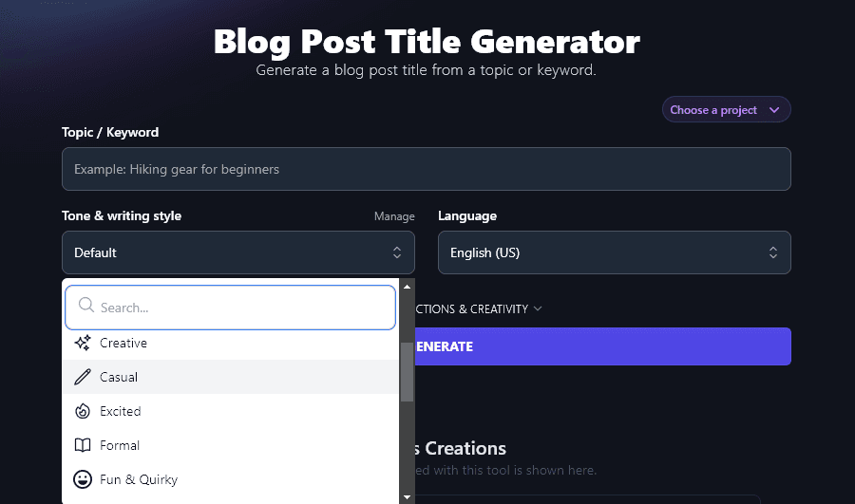This screenshot has height=504, width=855.
Task: Open the Manage tone styles link
Action: click(x=394, y=216)
